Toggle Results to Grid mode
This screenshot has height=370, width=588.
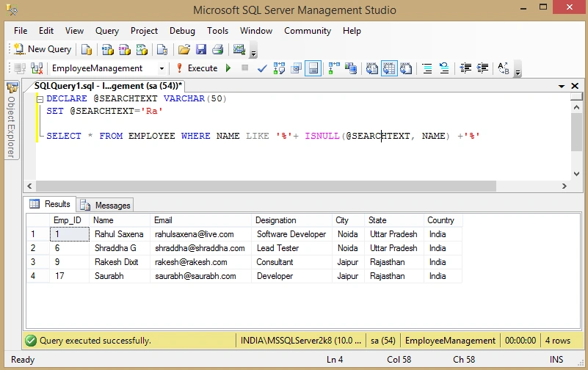click(x=389, y=68)
